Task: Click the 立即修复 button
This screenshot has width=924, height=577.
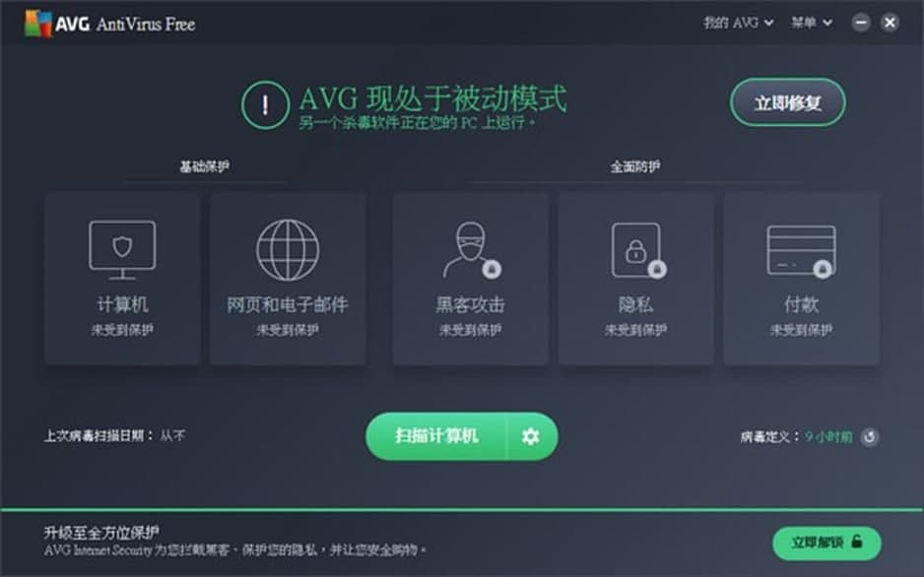Action: tap(788, 102)
